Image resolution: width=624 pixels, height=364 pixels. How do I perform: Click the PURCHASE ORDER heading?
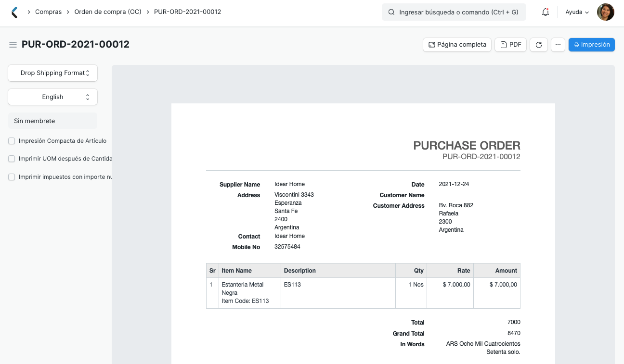pos(467,145)
